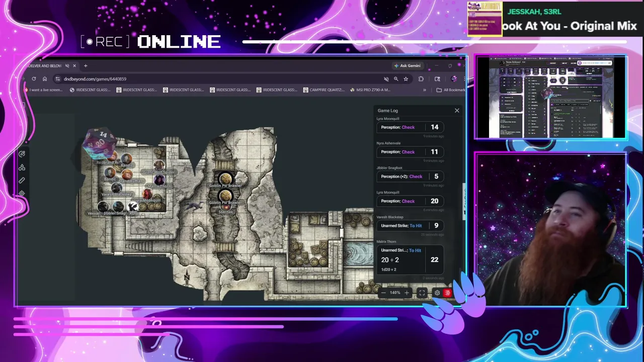Select the Jibbler Snagfoot token

(118, 206)
